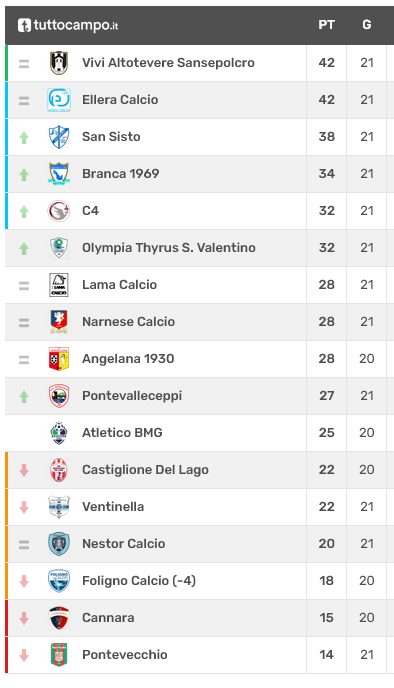Image resolution: width=394 pixels, height=688 pixels.
Task: Click the Cannara team crest
Action: [59, 618]
